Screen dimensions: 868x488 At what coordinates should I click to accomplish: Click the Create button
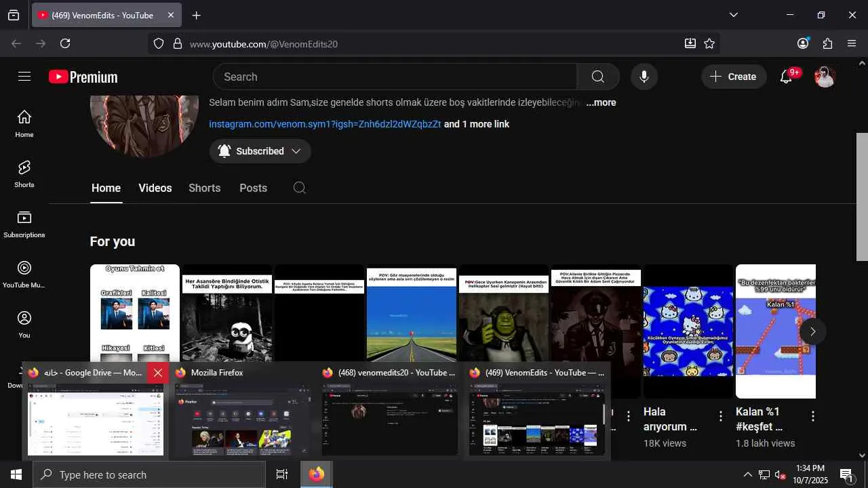tap(734, 77)
